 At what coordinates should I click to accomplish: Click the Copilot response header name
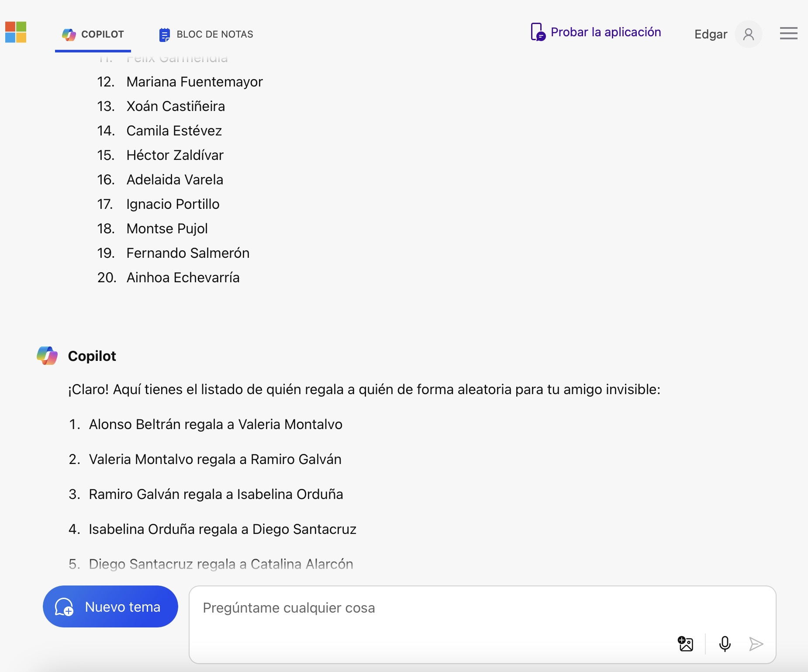[92, 356]
